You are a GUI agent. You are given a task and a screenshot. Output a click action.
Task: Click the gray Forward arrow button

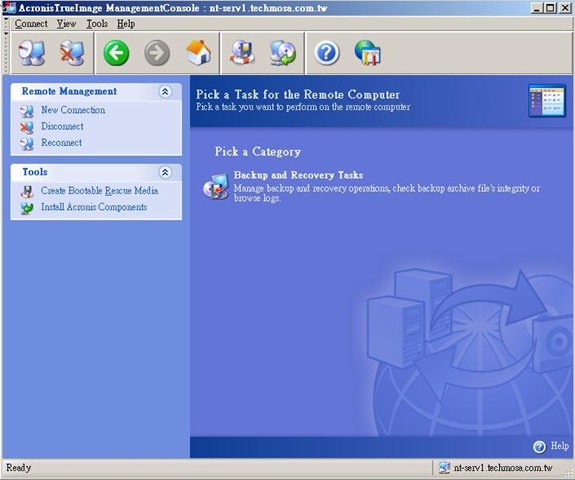[x=157, y=53]
